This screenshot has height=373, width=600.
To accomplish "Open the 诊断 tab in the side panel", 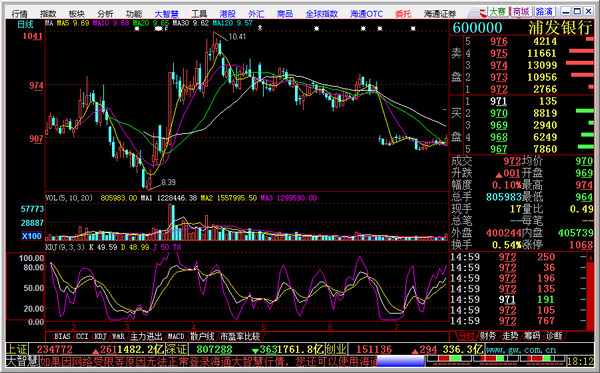I will click(554, 336).
